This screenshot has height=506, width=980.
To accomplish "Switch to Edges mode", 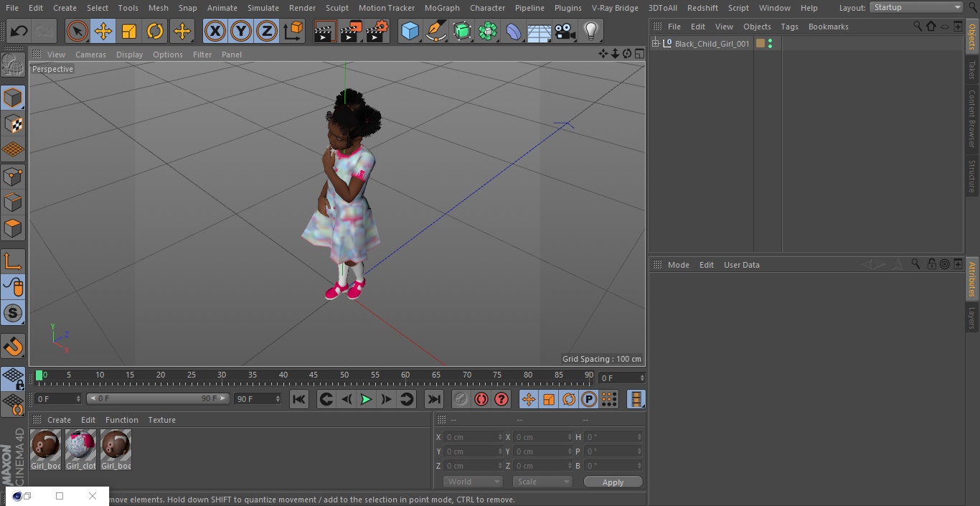I will pyautogui.click(x=13, y=202).
